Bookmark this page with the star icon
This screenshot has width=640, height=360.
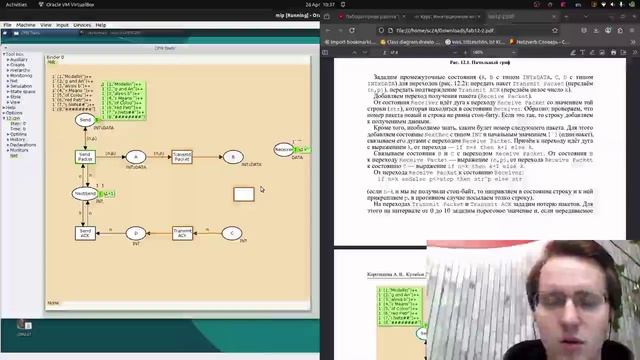point(555,30)
